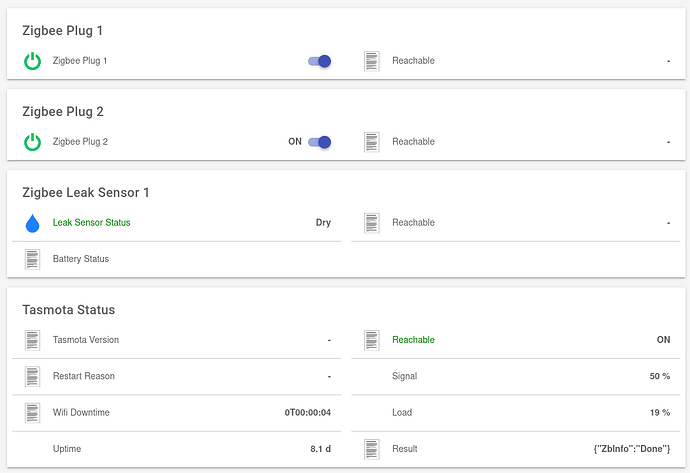Click the Reachable item in Zigbee Leak Sensor 1
The width and height of the screenshot is (690, 473).
point(413,223)
